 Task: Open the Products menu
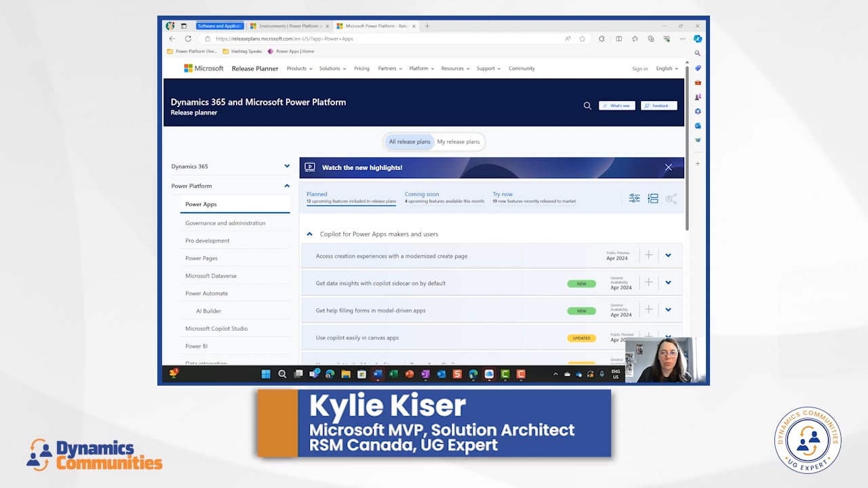pos(298,68)
